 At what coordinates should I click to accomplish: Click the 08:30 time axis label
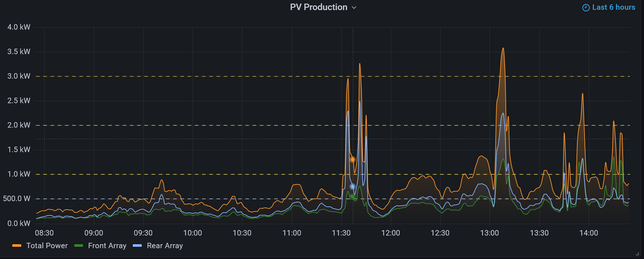(44, 233)
